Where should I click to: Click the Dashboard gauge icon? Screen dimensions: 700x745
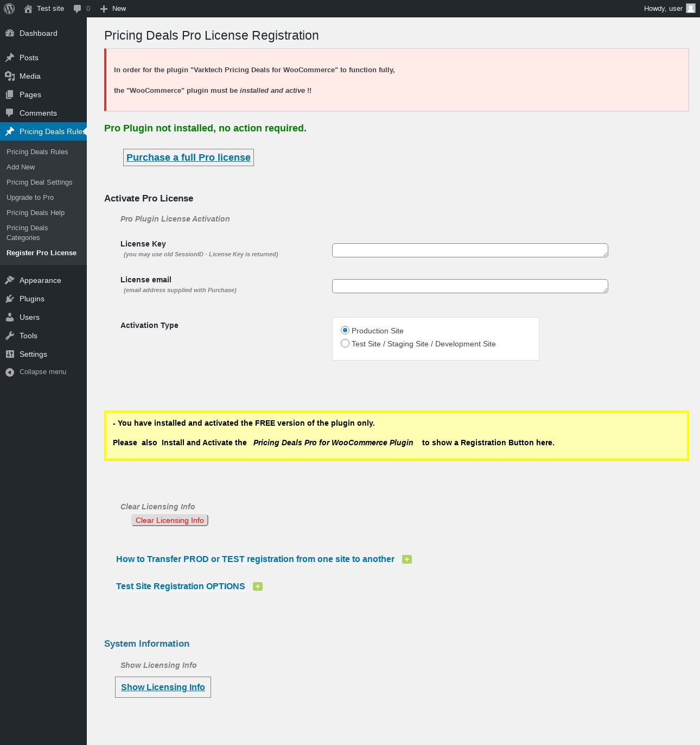click(10, 33)
